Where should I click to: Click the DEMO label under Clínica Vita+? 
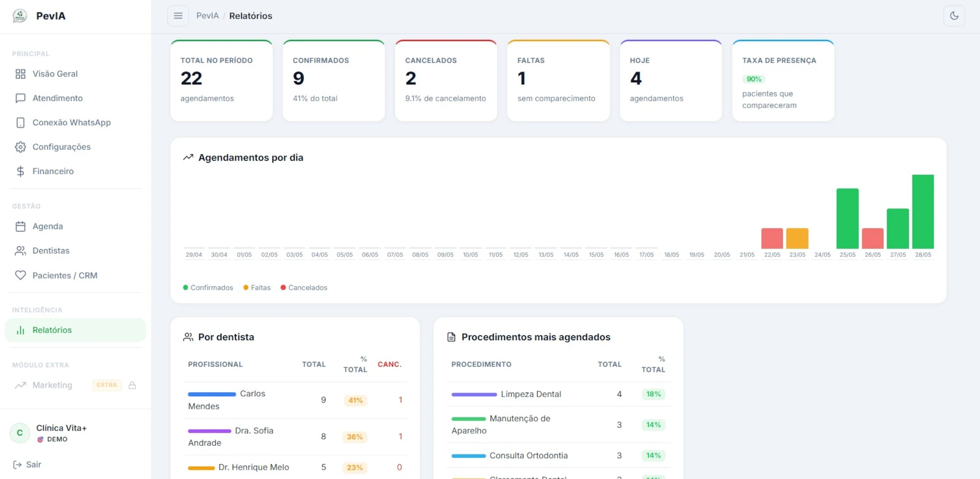[x=57, y=439]
